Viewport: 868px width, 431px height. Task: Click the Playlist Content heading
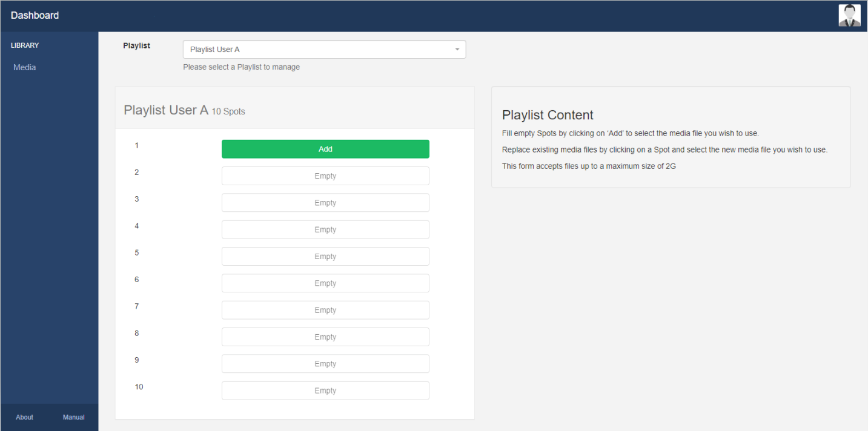pyautogui.click(x=547, y=114)
